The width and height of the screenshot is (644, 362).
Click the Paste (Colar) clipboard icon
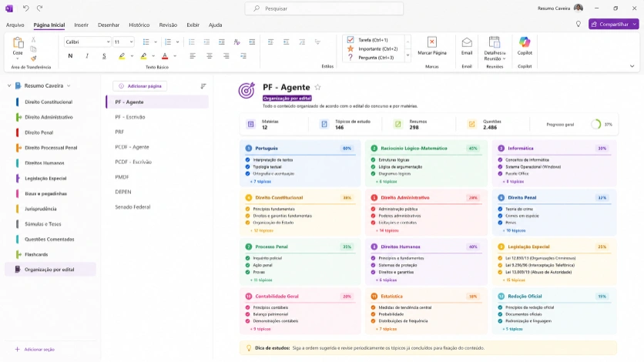click(18, 42)
